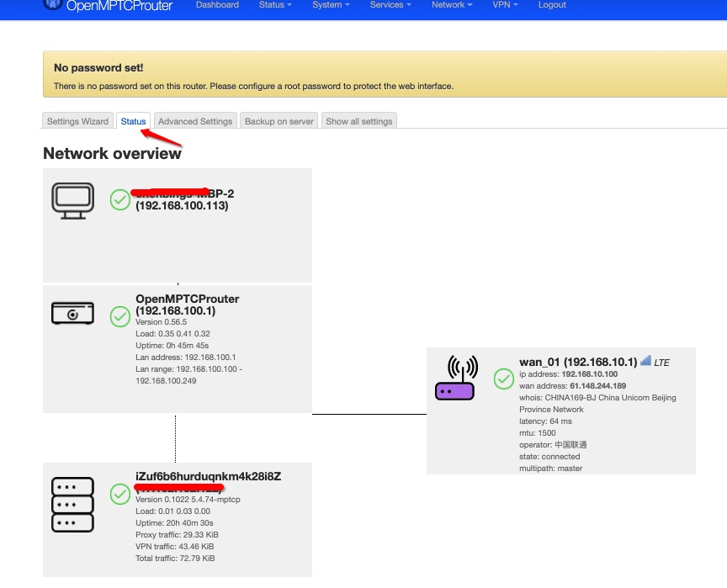The width and height of the screenshot is (727, 588).
Task: Click the '(192.168.100.113)' client address
Action: (182, 206)
